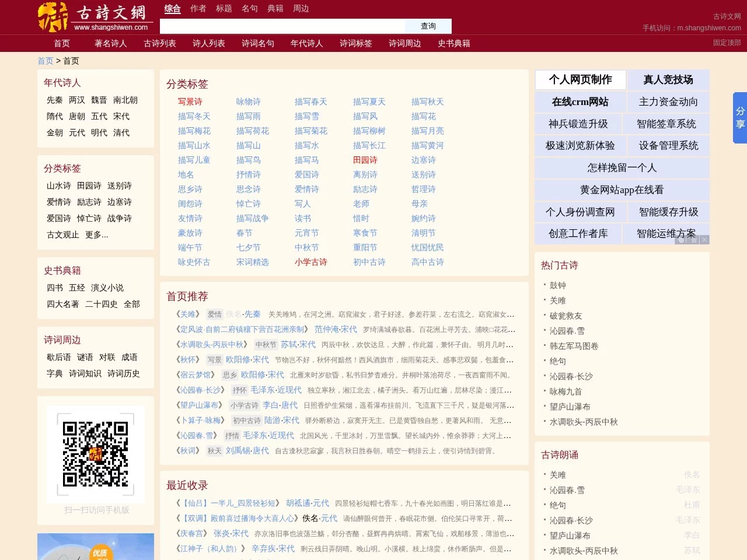
Task: Open the highlighted 田园诗 tag
Action: click(365, 160)
